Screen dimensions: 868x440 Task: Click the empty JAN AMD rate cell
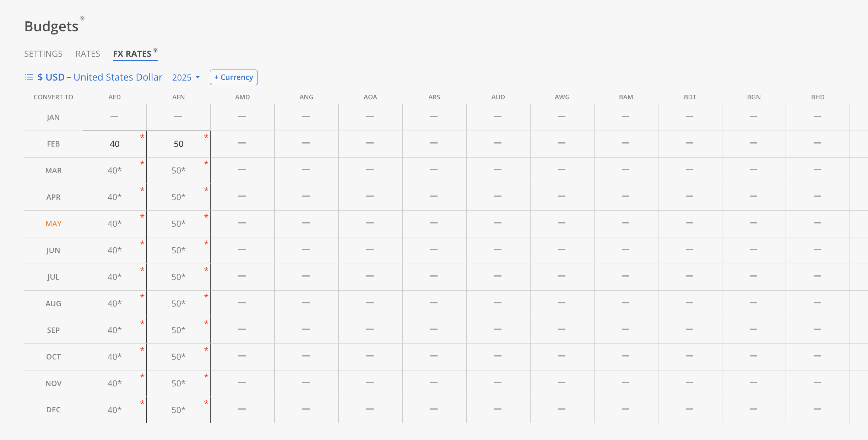point(242,117)
